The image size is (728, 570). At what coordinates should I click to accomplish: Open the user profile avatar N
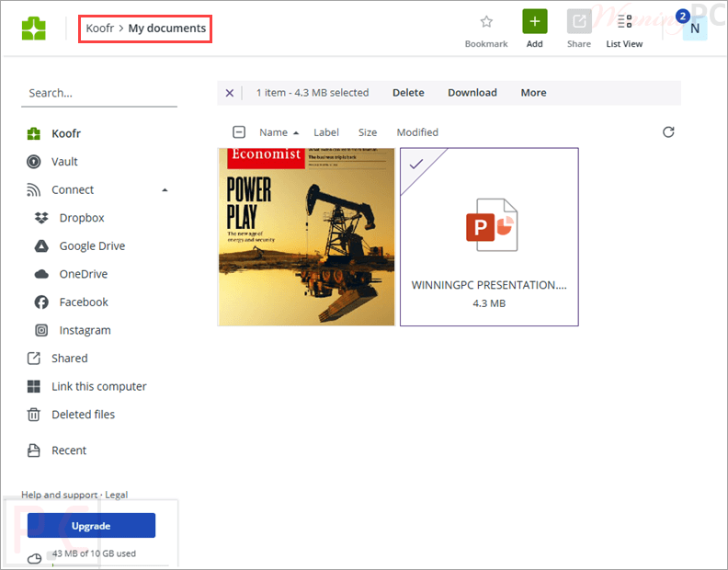(695, 28)
